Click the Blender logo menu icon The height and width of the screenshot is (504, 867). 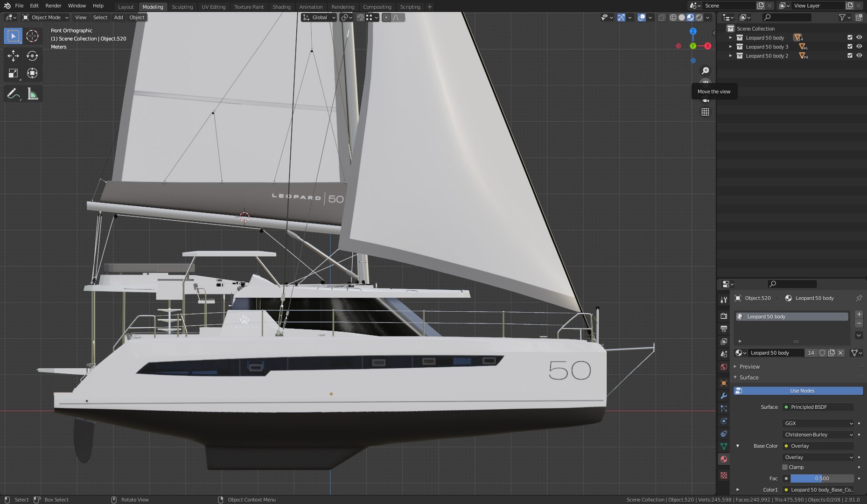click(7, 6)
